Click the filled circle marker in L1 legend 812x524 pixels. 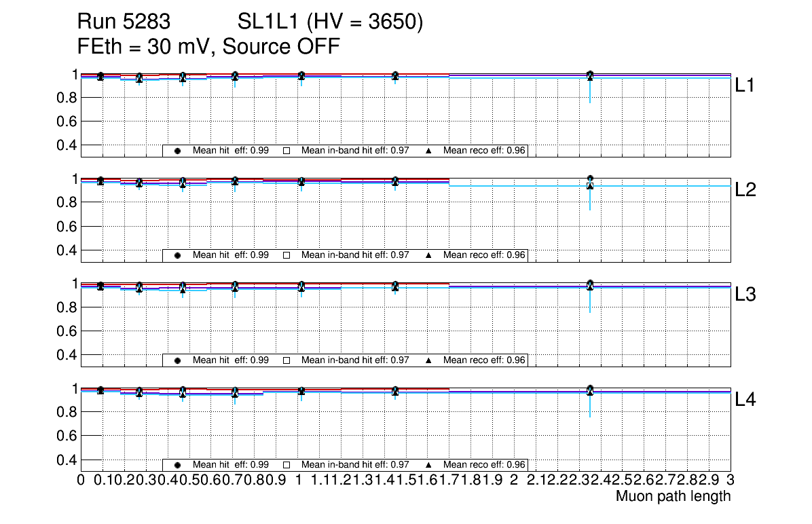click(x=177, y=151)
